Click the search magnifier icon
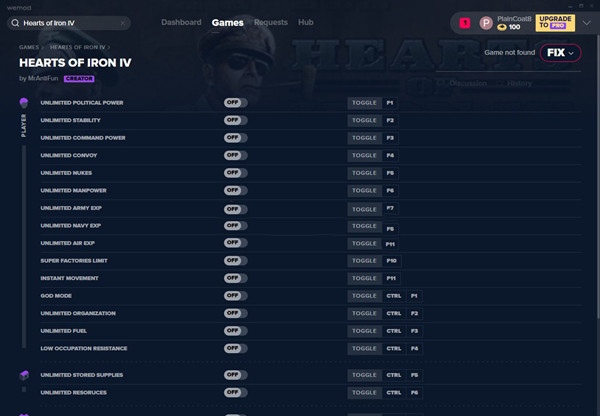Screen dimensions: 600x416 point(15,23)
